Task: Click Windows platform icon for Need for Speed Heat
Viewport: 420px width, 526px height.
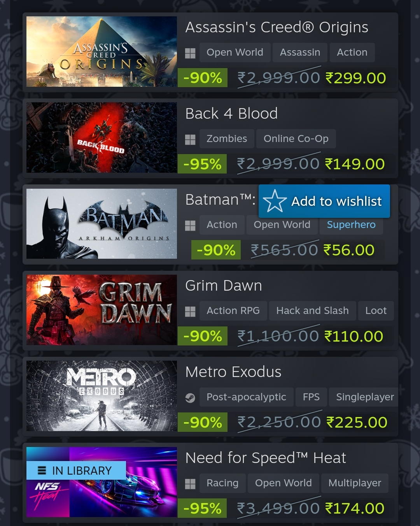Action: pyautogui.click(x=190, y=484)
